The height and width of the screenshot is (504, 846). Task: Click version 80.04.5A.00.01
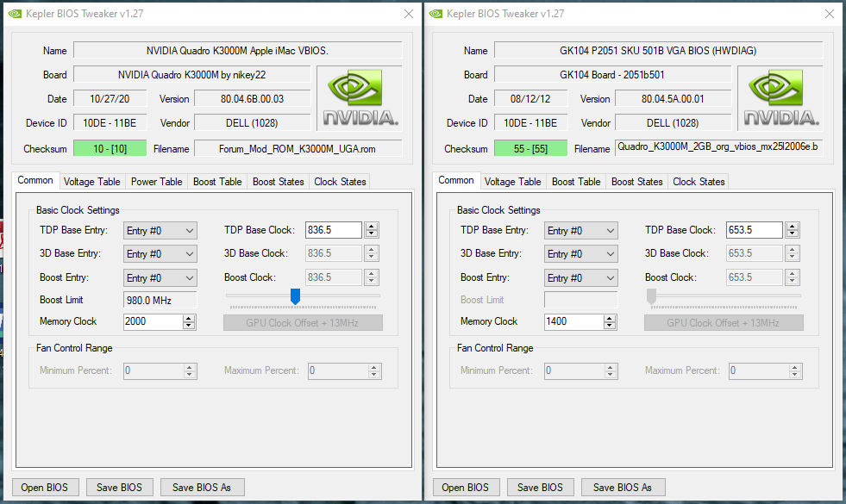(673, 98)
